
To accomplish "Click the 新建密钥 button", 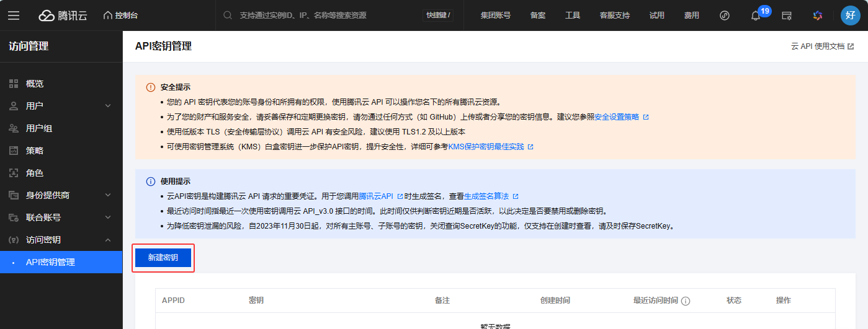I will [x=163, y=258].
